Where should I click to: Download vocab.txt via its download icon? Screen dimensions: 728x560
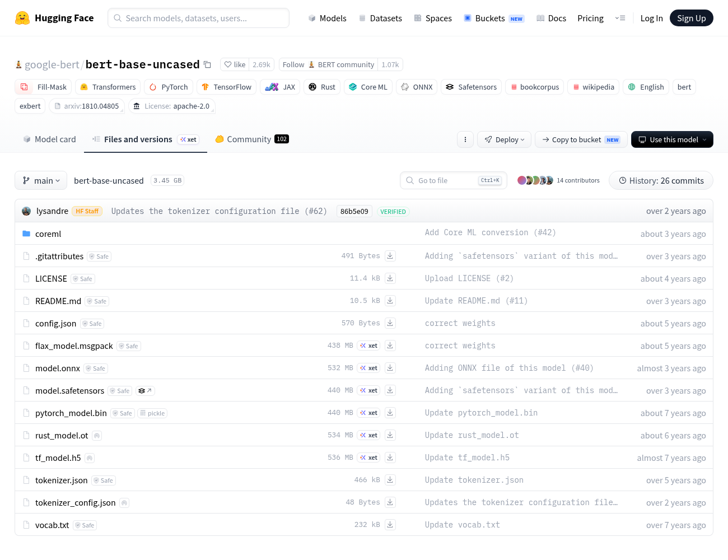(390, 525)
